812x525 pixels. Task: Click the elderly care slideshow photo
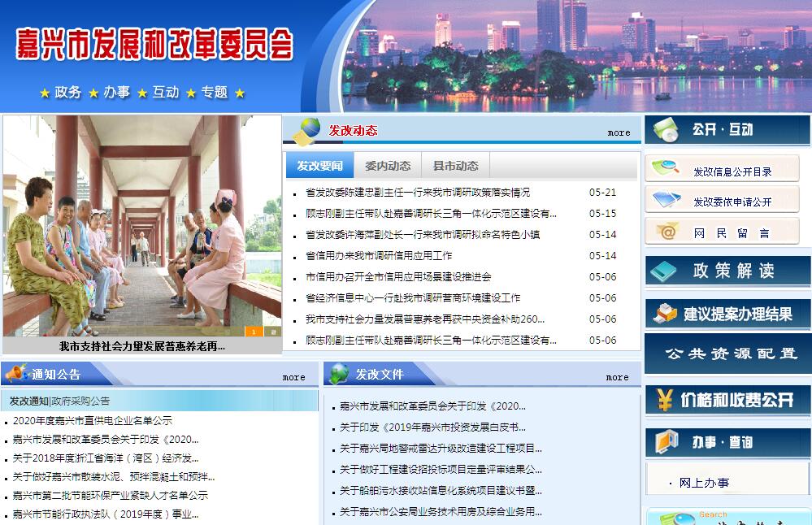pyautogui.click(x=142, y=223)
